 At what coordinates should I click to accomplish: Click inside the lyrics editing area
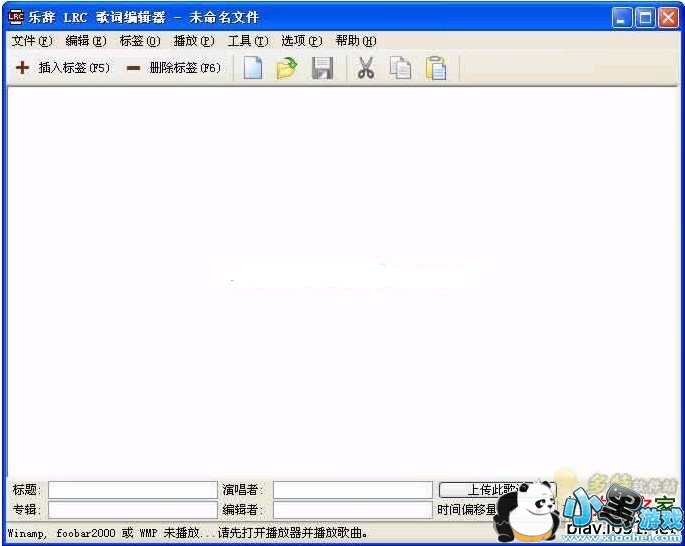(342, 282)
